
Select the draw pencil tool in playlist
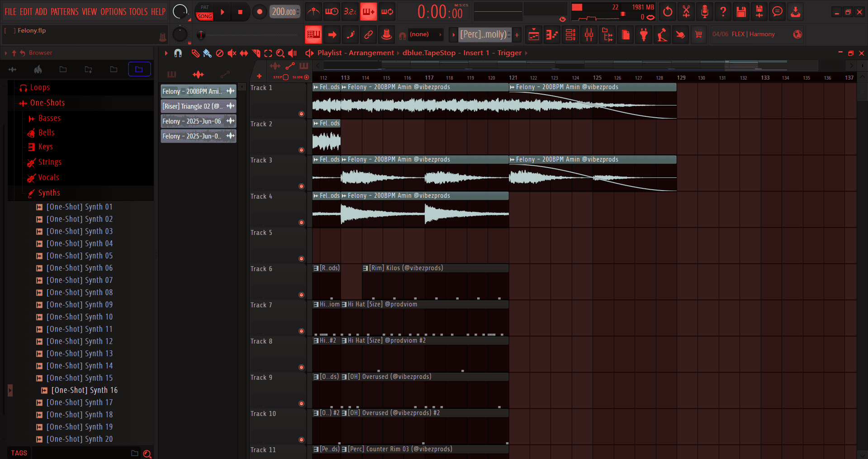point(195,53)
